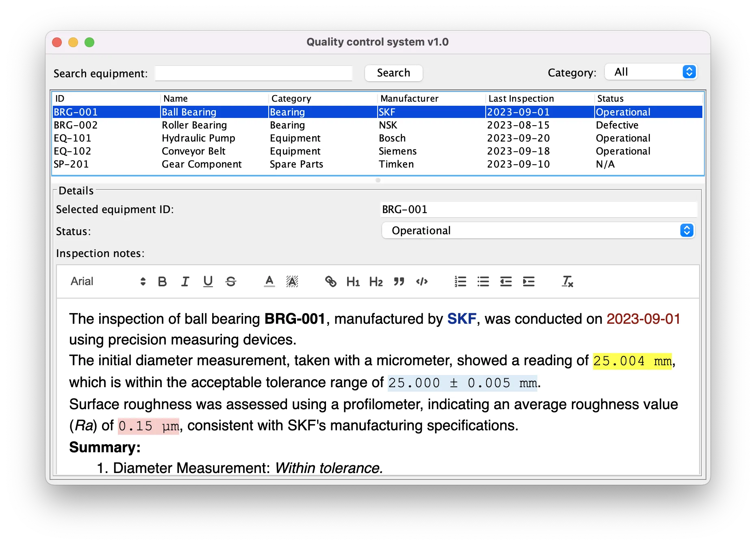Click the Search button
This screenshot has height=545, width=756.
(393, 73)
